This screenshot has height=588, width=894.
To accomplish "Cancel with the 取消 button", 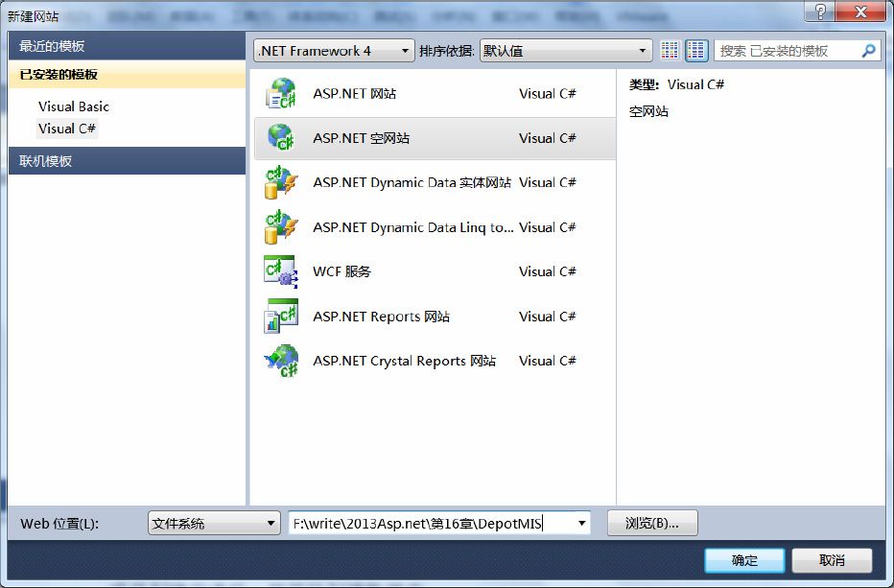I will point(832,560).
